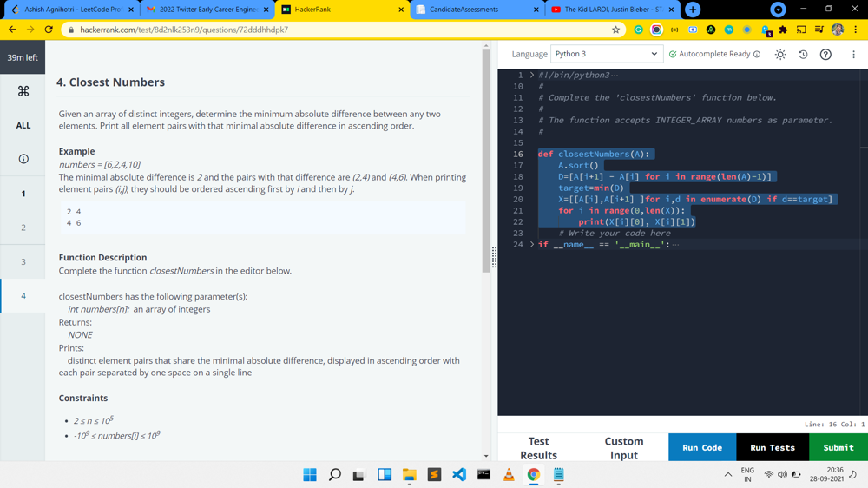Open a new browser tab

click(693, 10)
